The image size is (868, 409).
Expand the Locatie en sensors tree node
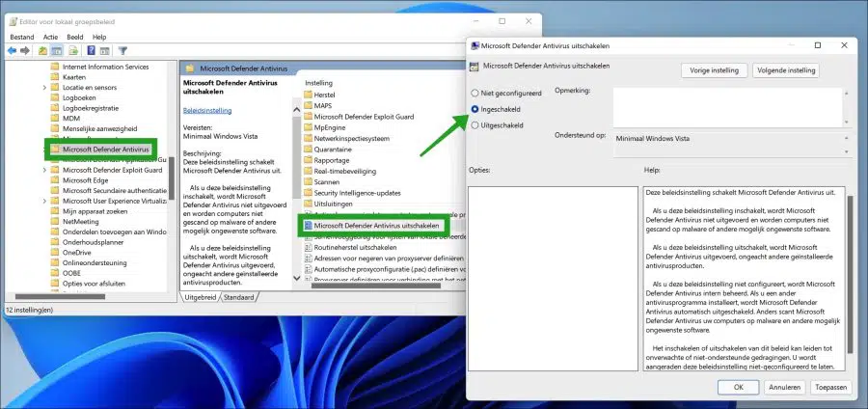(44, 88)
